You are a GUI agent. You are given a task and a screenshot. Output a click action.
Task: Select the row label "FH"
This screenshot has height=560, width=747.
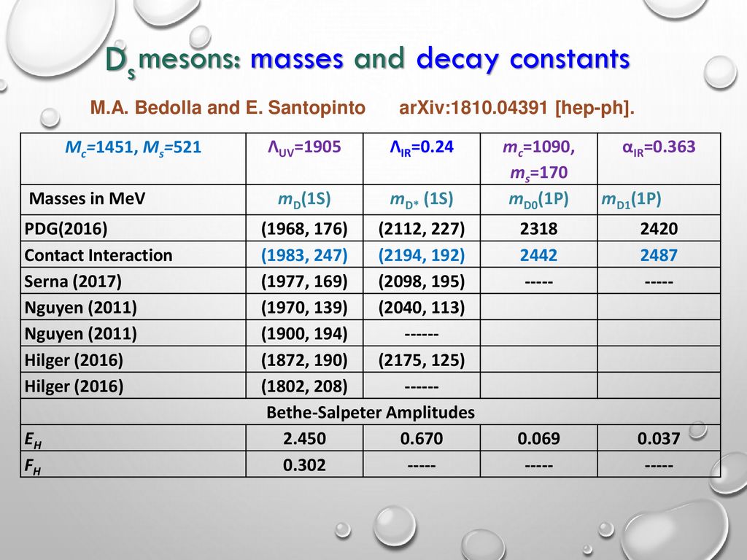[33, 466]
